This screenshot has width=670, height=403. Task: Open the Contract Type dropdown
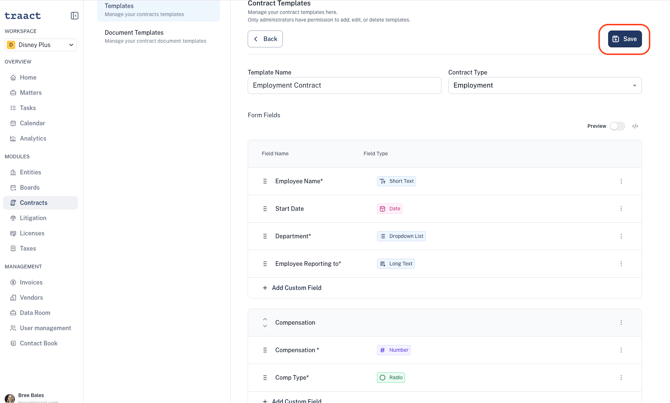[545, 85]
